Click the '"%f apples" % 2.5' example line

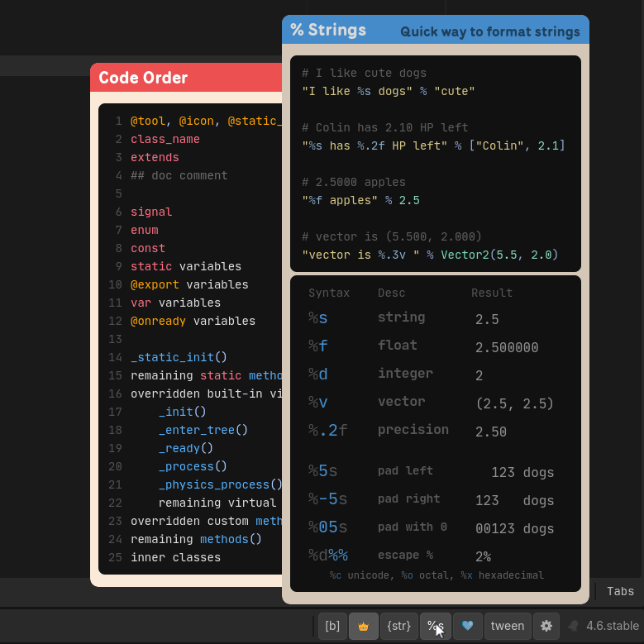[x=360, y=200]
